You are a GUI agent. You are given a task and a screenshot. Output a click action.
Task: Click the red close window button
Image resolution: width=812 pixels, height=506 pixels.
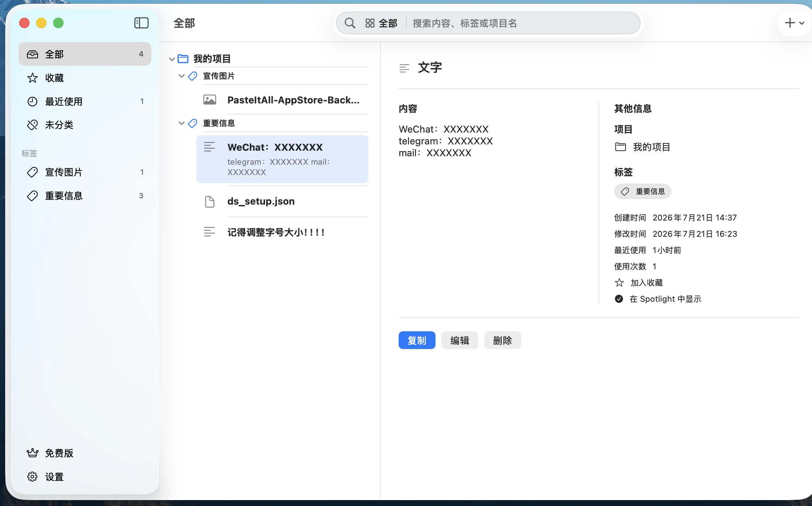click(x=24, y=23)
